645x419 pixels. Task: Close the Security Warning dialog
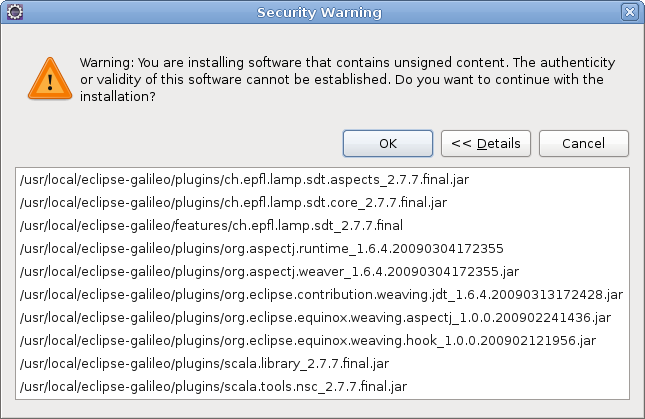point(629,12)
